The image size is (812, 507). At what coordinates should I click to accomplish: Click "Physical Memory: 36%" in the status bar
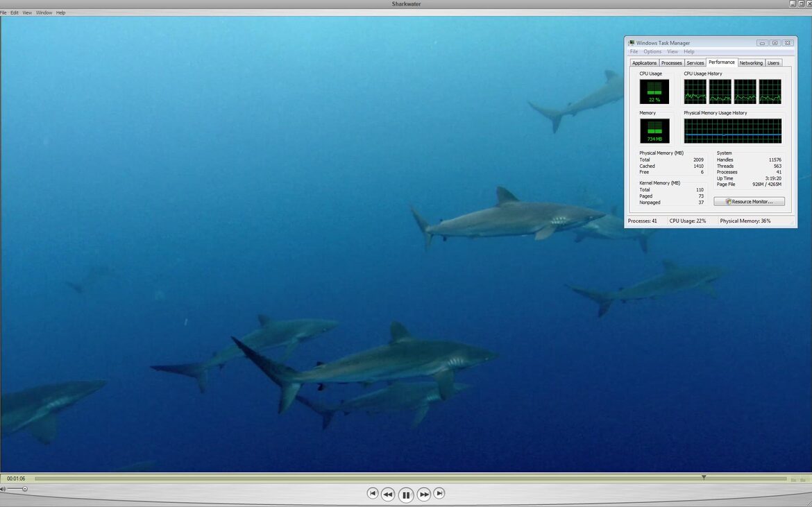click(x=745, y=221)
